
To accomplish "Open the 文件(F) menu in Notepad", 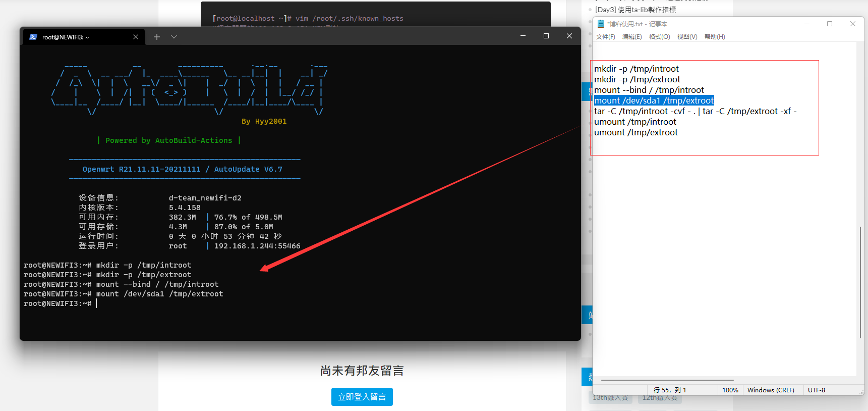I will click(605, 37).
